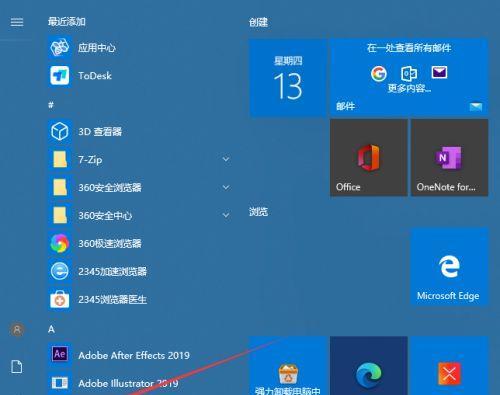The height and width of the screenshot is (395, 500).
Task: Click the 最近添加 section header
Action: pyautogui.click(x=66, y=22)
